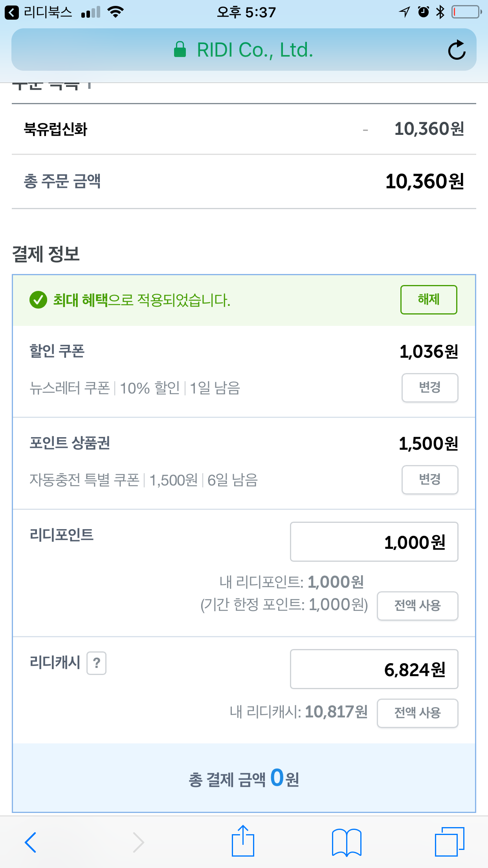Tap the battery indicator in status bar
The width and height of the screenshot is (488, 868).
(466, 12)
